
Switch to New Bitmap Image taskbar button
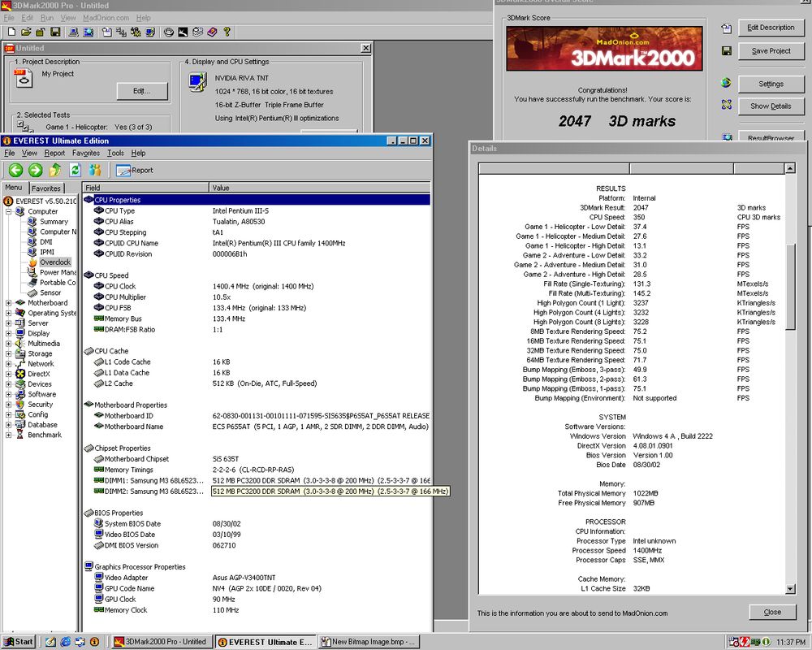(369, 642)
